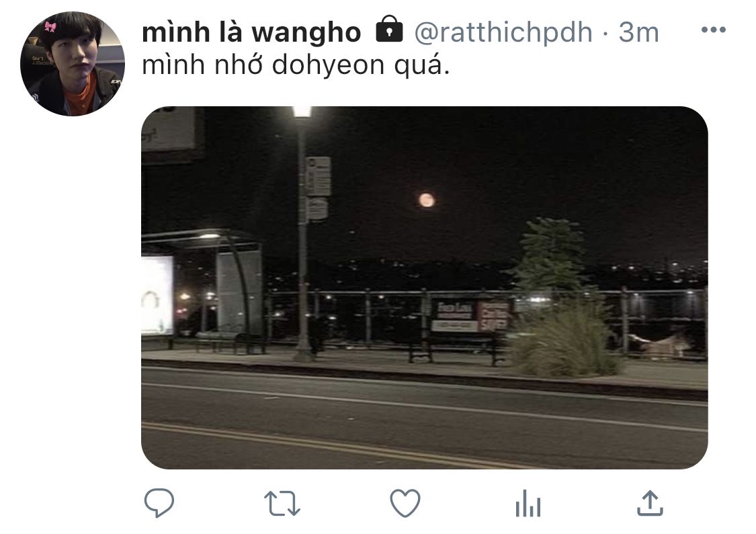This screenshot has height=534, width=756.
Task: Click the orange moon in the photo
Action: (426, 200)
